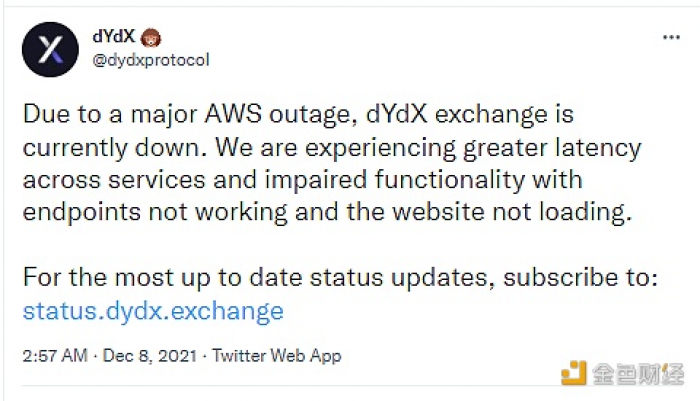Click the emoji badge beside dYdX name

[x=151, y=38]
